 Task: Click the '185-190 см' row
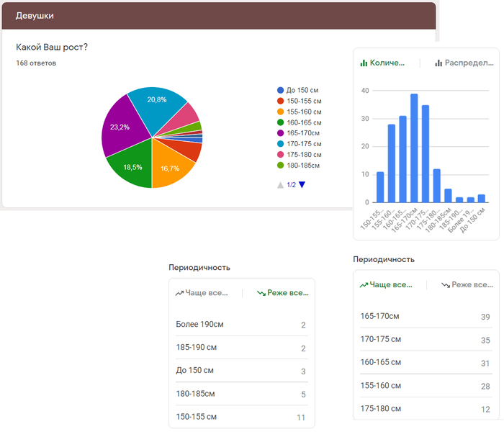[x=241, y=348]
